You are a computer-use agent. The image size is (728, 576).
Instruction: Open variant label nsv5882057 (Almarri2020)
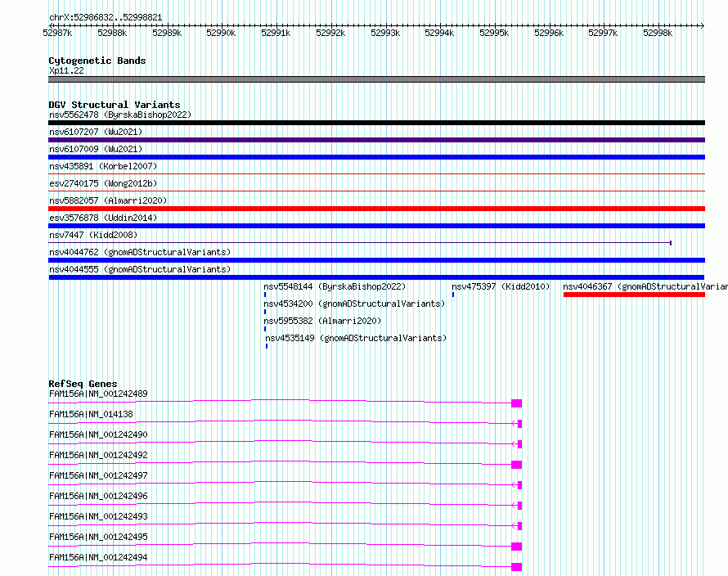coord(108,200)
